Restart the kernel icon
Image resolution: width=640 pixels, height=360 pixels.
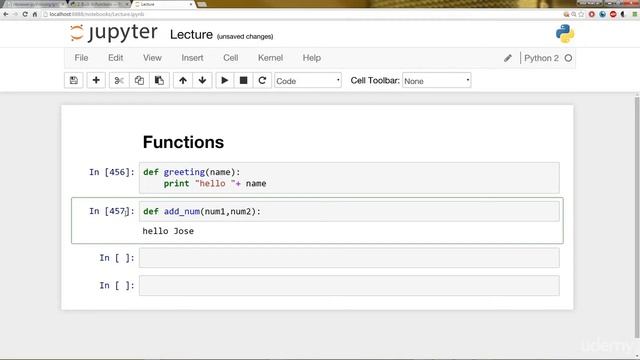[x=262, y=80]
